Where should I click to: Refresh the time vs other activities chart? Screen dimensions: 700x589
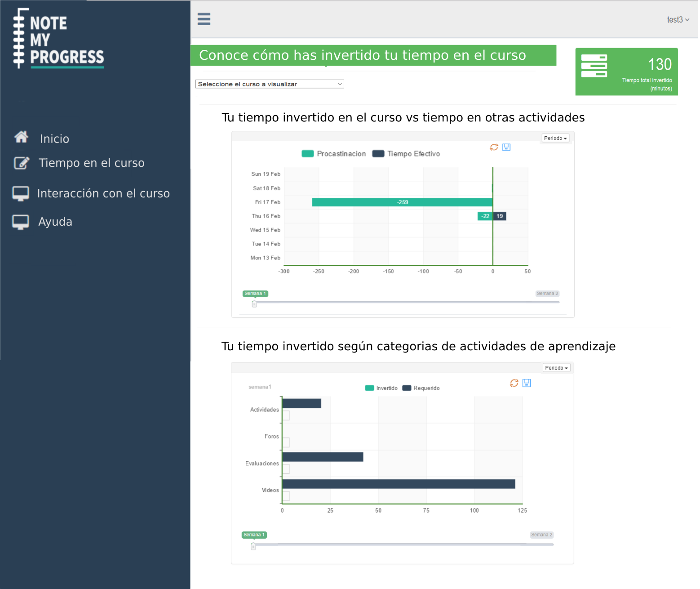[494, 147]
